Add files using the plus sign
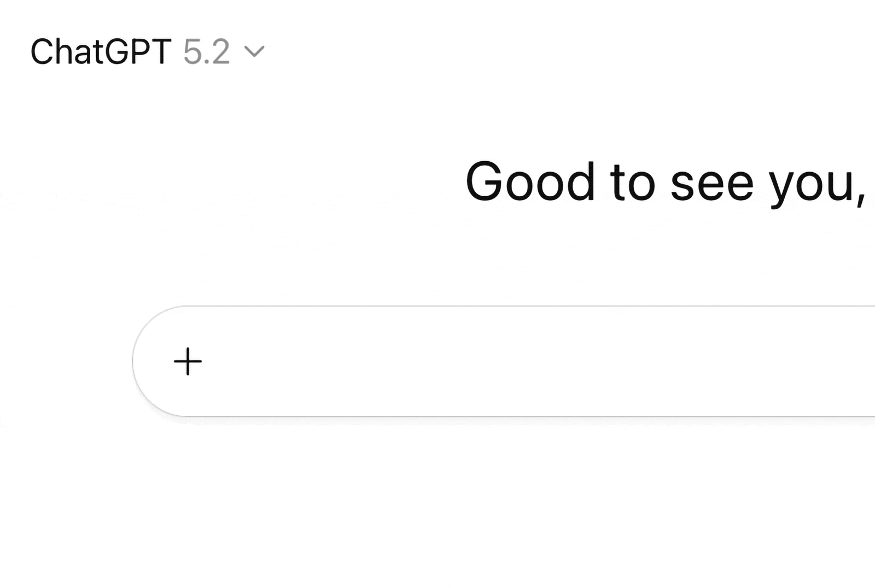 (x=188, y=362)
